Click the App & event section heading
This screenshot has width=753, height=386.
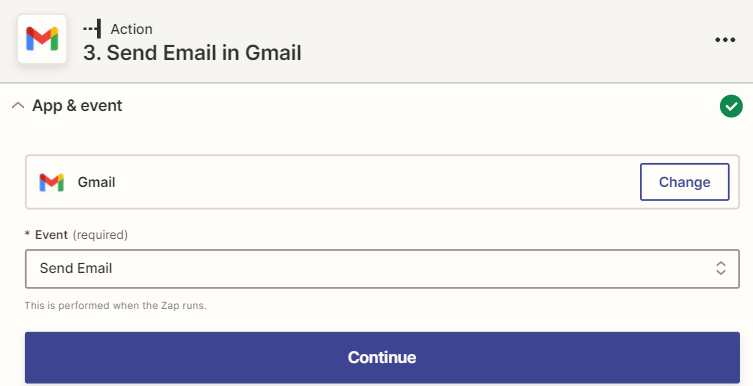point(77,106)
